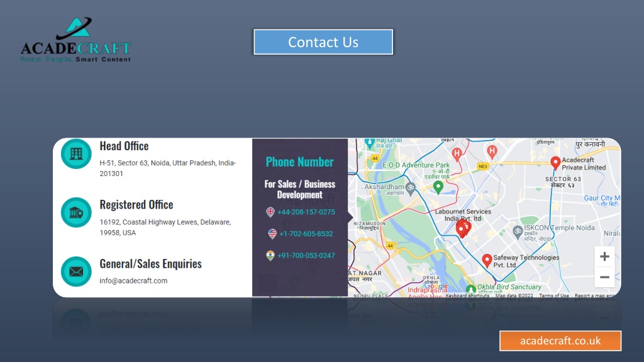Screen dimensions: 644x362
Task: Click the Phone Number heading
Action: click(x=300, y=162)
